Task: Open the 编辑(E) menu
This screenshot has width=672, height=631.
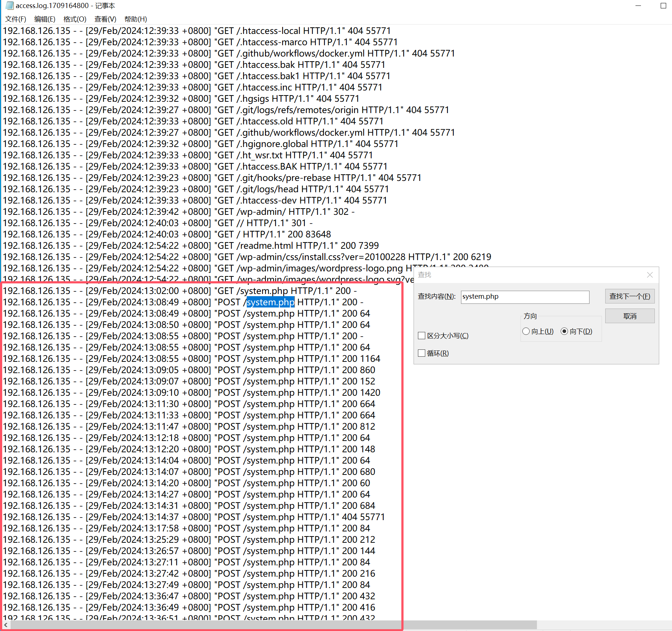Action: [x=45, y=19]
